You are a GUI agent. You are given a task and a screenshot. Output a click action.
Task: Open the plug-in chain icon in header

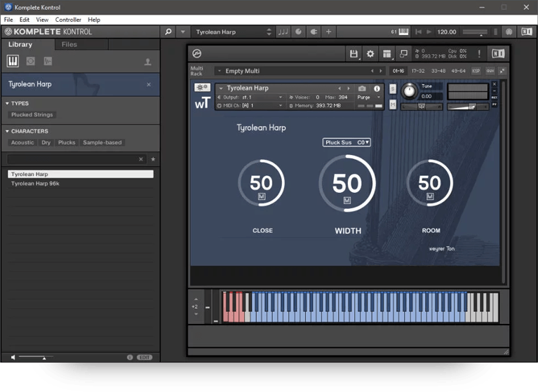point(314,32)
